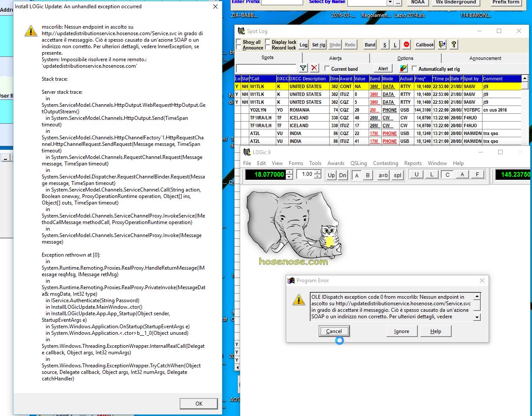
Task: Open the Select by Name dropdown arrow
Action: 390,2
